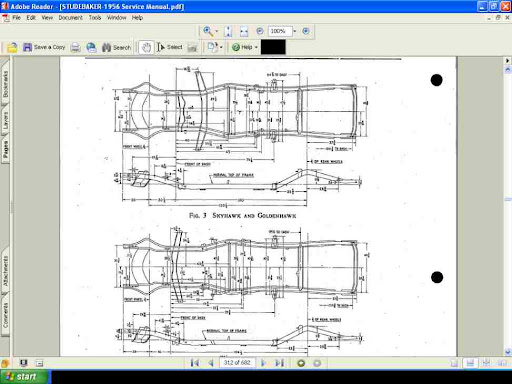Select the Hand tool
This screenshot has width=512, height=384.
(x=146, y=47)
